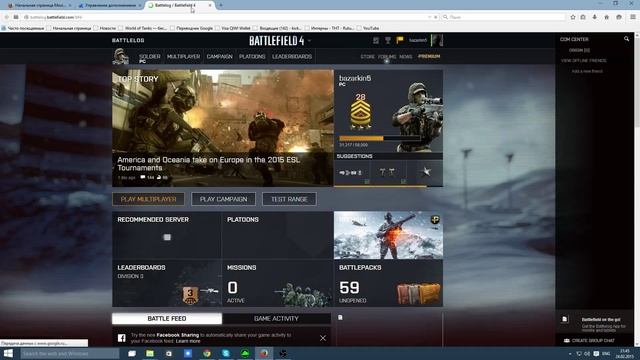
Task: Click Add a new friend in Com Center
Action: tap(587, 71)
